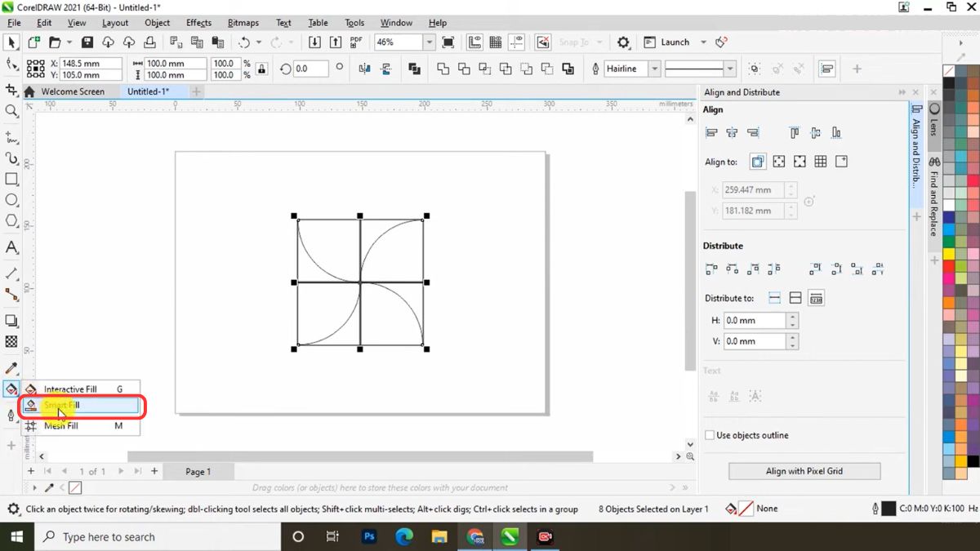Click the X position field 148.5 mm

pyautogui.click(x=91, y=63)
